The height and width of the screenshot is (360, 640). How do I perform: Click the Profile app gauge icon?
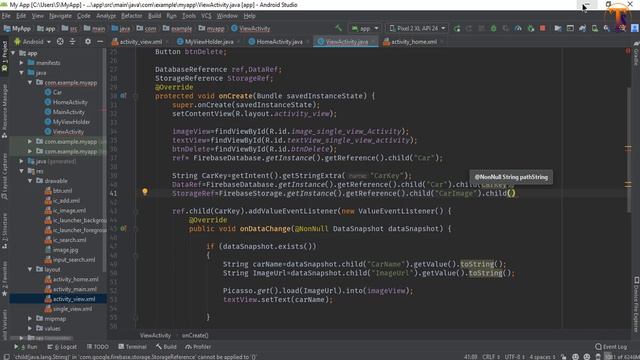(518, 28)
